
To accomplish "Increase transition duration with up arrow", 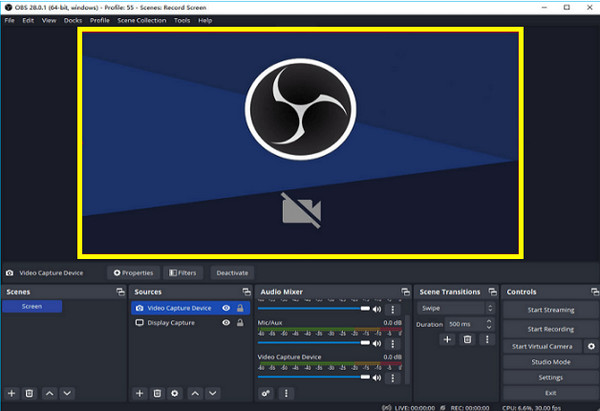I will tap(489, 321).
